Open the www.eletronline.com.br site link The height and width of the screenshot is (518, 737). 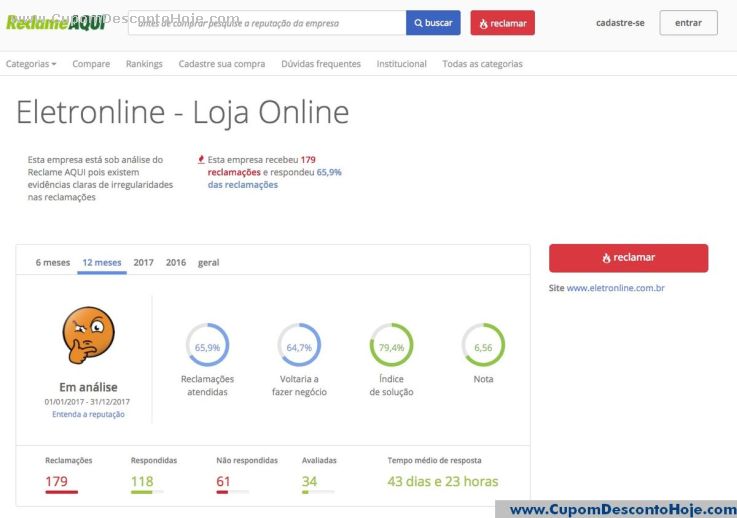click(x=615, y=288)
